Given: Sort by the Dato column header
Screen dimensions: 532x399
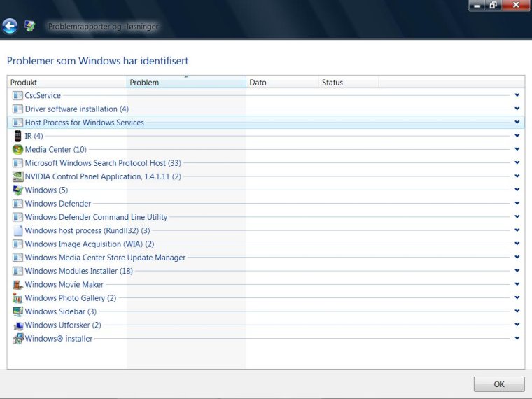Looking at the screenshot, I should tap(282, 82).
